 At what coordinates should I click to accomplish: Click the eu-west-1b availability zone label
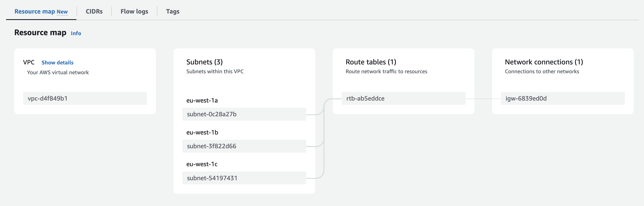coord(202,132)
